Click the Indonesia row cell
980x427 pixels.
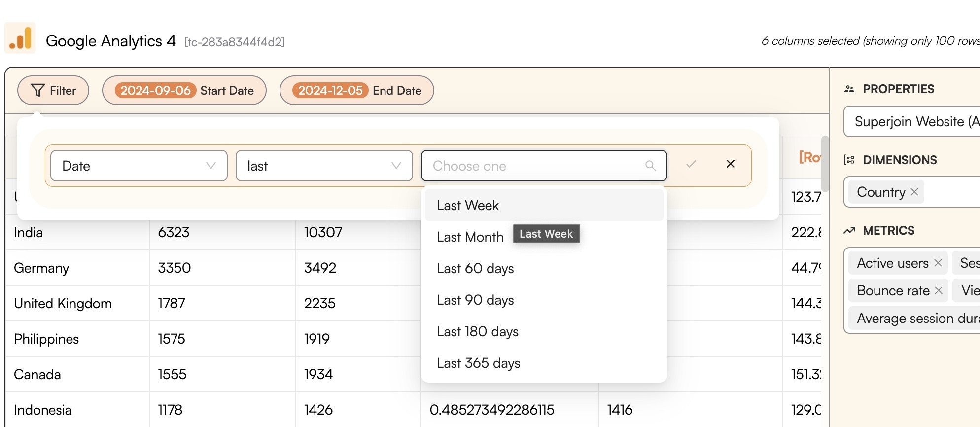tap(78, 410)
